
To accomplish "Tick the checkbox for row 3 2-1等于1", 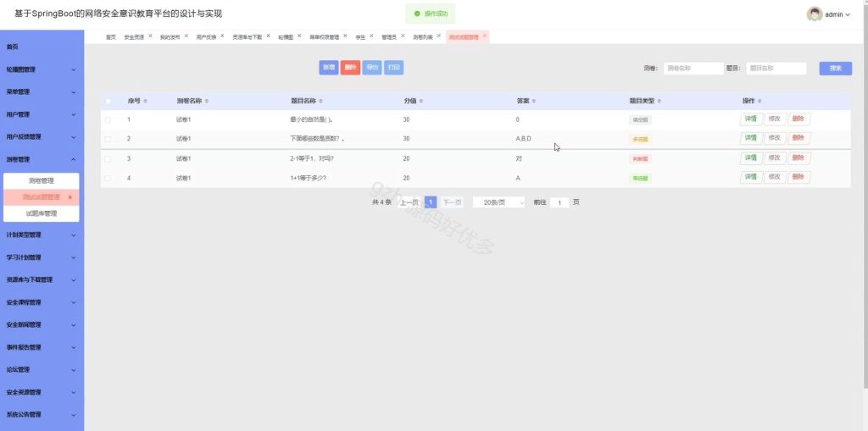I will [x=108, y=159].
